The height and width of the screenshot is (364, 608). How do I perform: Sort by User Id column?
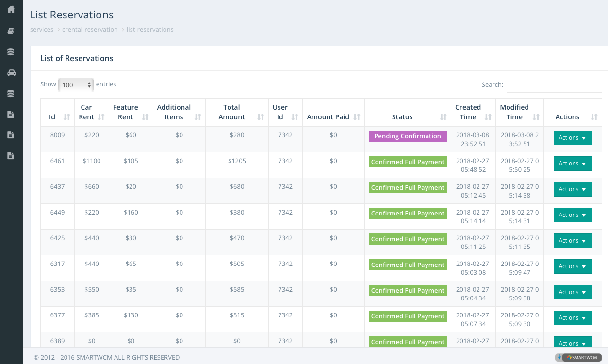[x=285, y=112]
